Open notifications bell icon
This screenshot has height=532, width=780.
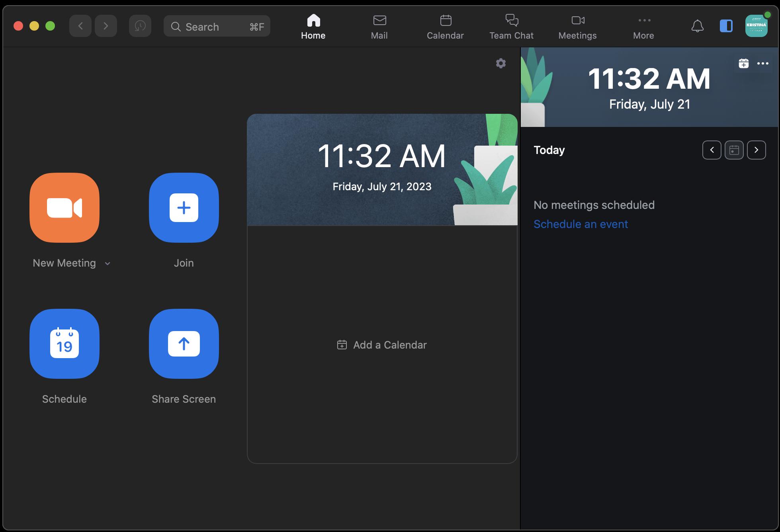697,26
